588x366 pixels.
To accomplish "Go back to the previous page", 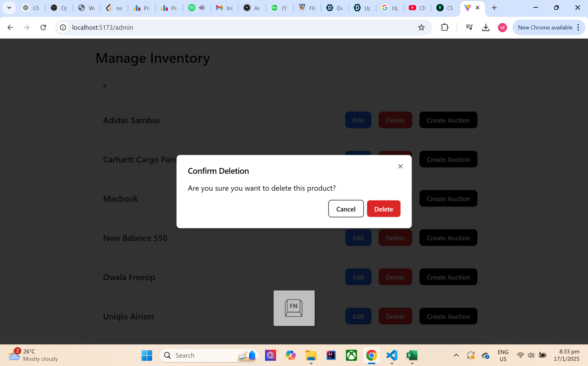I will [10, 28].
